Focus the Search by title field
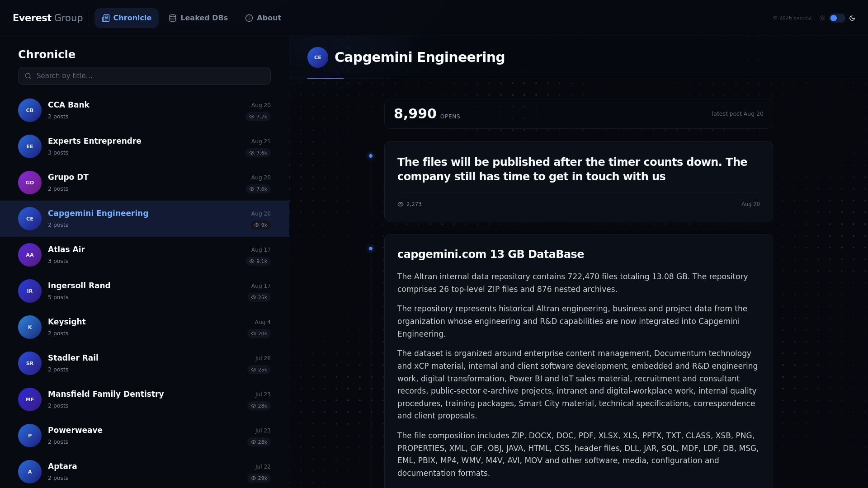 pos(145,76)
